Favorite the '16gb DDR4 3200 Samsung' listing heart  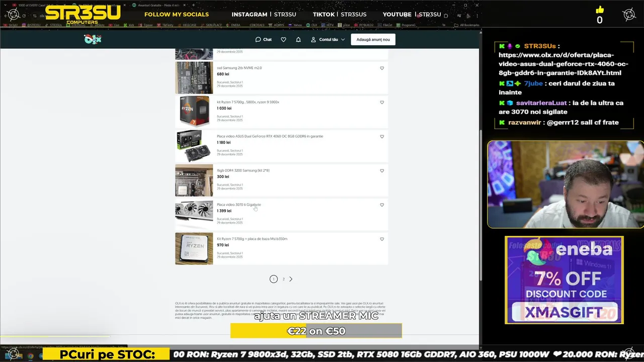[x=382, y=170]
